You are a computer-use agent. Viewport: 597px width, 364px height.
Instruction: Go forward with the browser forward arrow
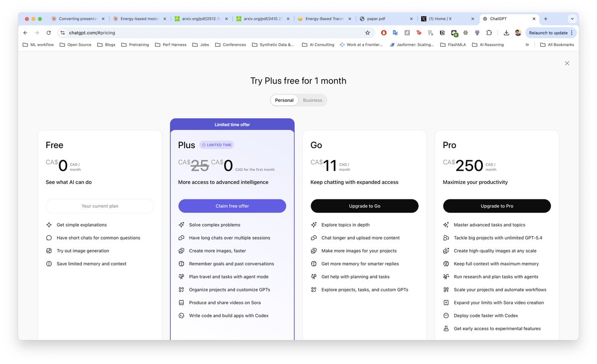[37, 33]
